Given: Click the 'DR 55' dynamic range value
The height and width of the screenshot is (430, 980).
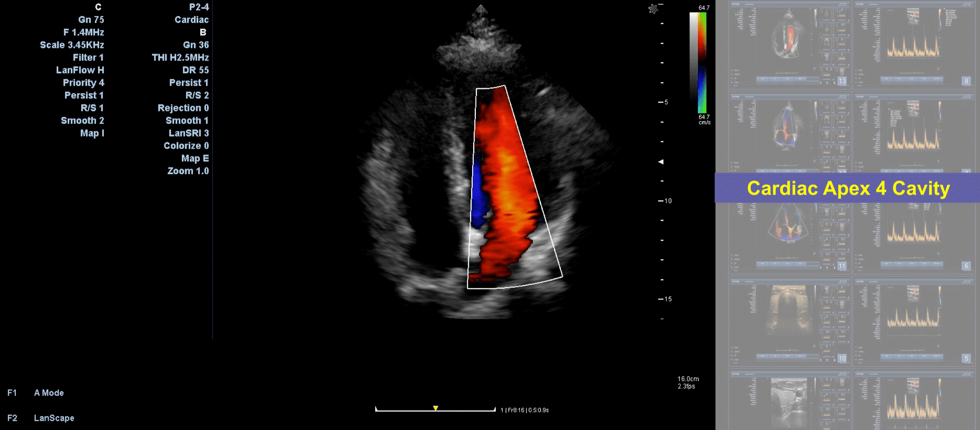Looking at the screenshot, I should 196,70.
